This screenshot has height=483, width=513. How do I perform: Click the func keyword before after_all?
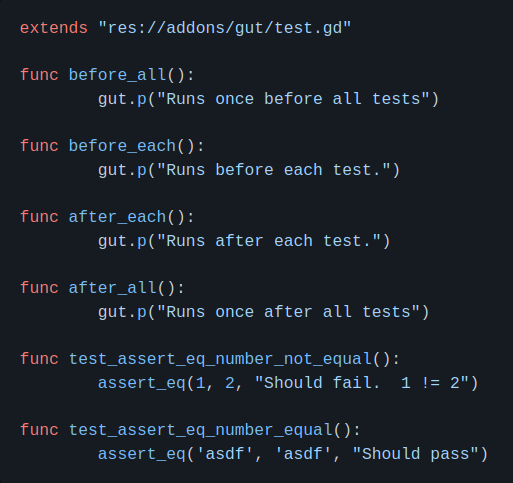point(39,288)
